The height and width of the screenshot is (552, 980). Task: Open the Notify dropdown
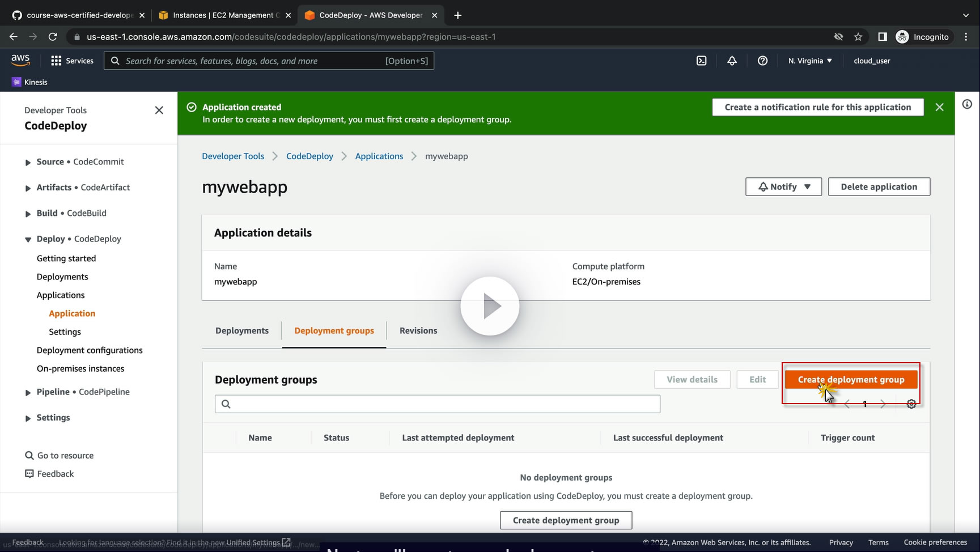pyautogui.click(x=783, y=187)
